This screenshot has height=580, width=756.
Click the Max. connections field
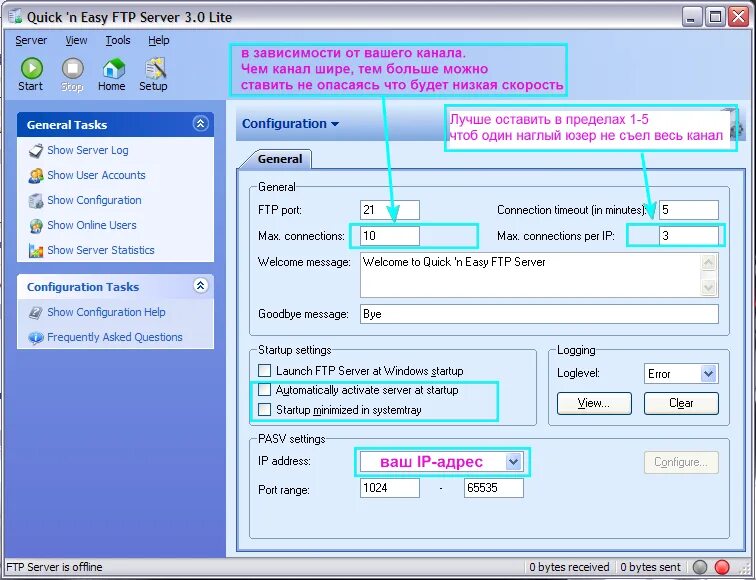(x=390, y=236)
